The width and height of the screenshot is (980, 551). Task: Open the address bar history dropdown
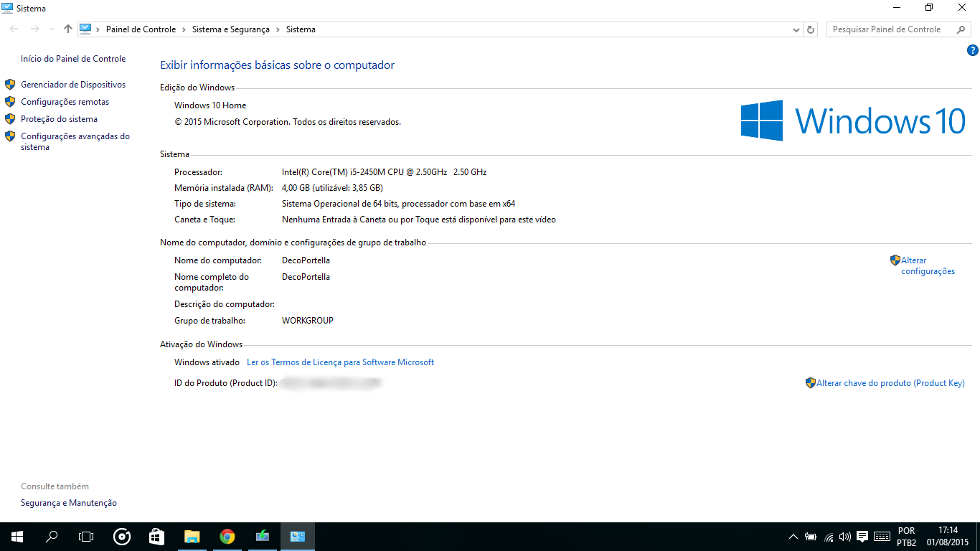click(x=796, y=29)
